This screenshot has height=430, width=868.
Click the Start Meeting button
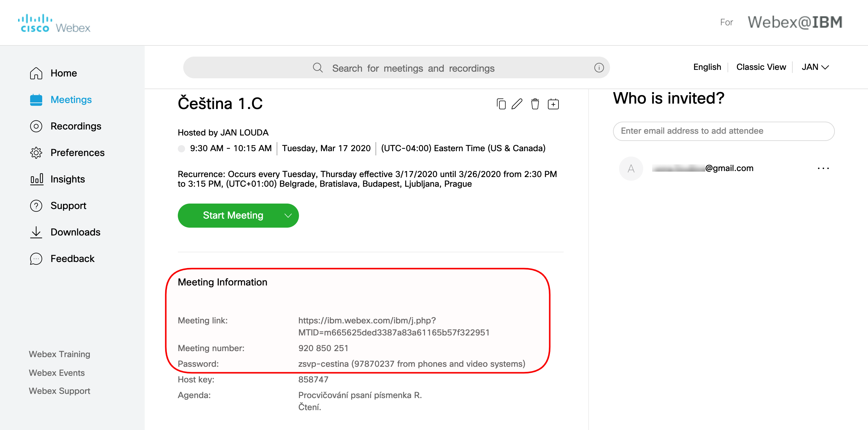[233, 216]
